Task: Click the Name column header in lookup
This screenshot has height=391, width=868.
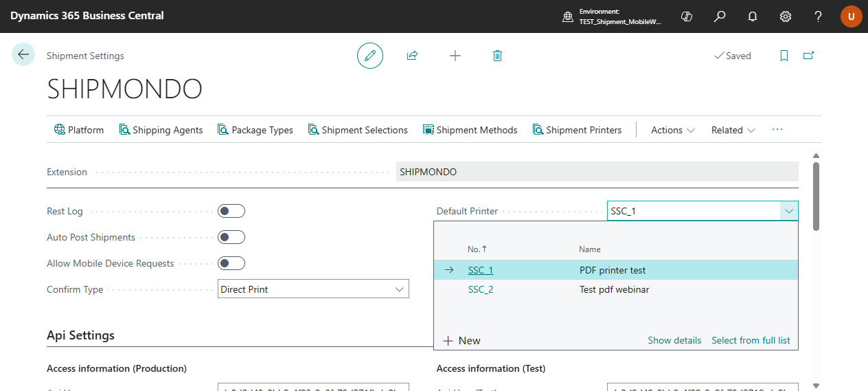Action: pyautogui.click(x=590, y=249)
